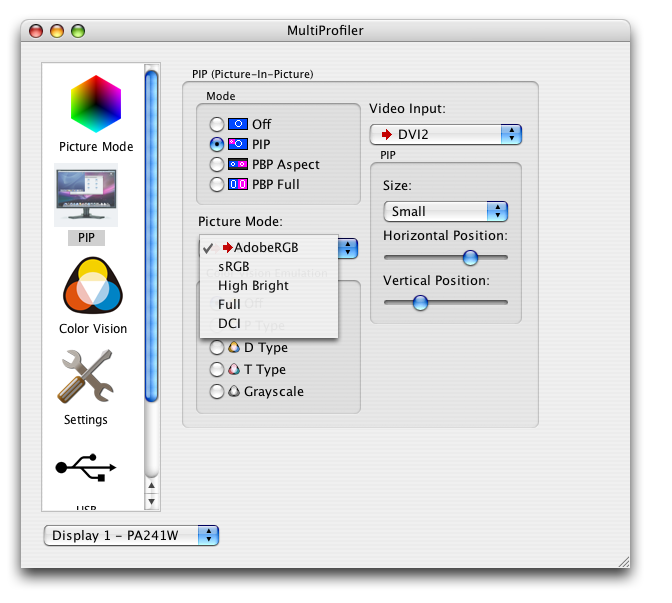This screenshot has height=603, width=672.
Task: Select the PIP mode radio button
Action: [x=217, y=144]
